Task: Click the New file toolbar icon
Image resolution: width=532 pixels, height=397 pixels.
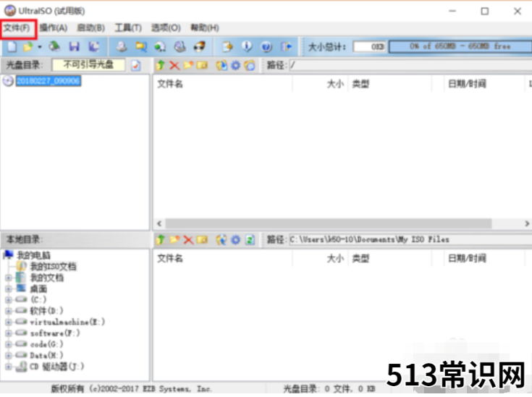Action: pyautogui.click(x=12, y=46)
